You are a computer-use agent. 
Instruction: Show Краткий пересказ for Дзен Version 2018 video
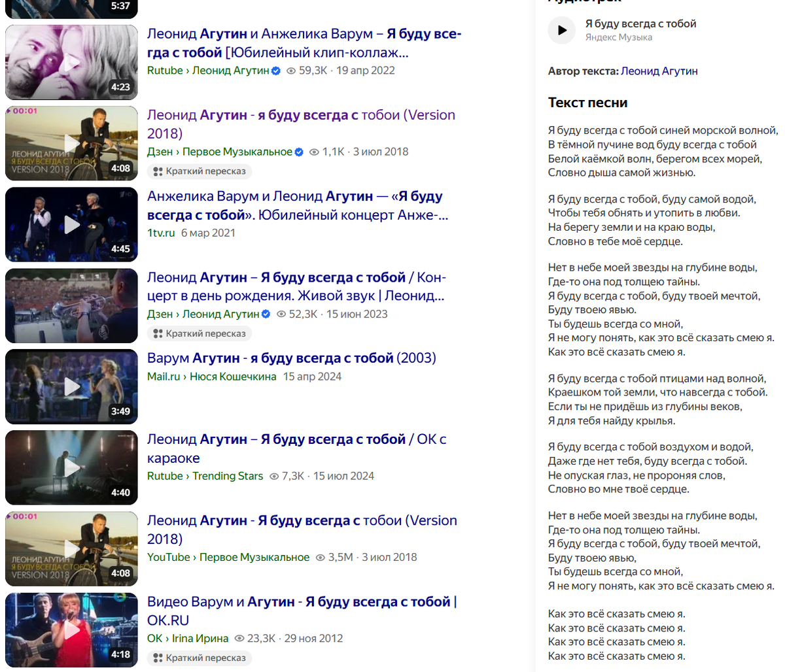tap(200, 171)
